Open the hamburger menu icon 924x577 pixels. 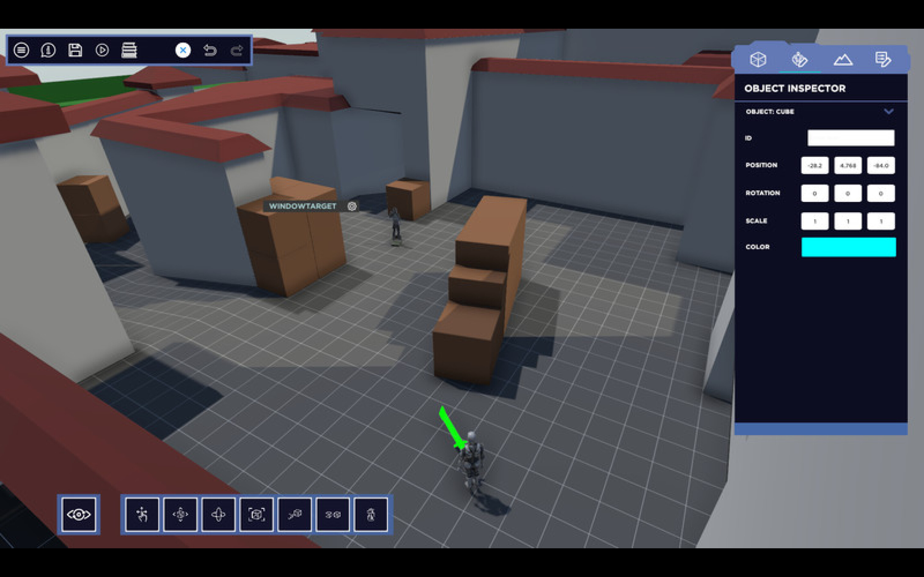[22, 50]
